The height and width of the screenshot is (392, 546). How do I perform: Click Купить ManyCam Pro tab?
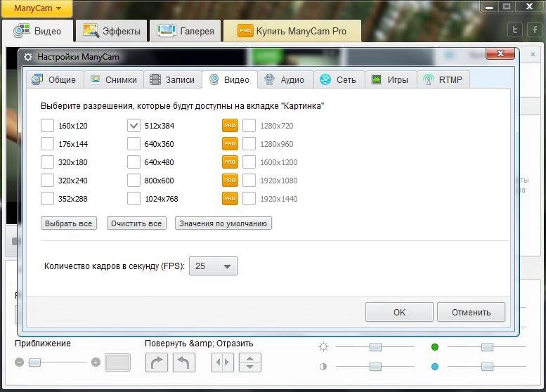(x=292, y=31)
